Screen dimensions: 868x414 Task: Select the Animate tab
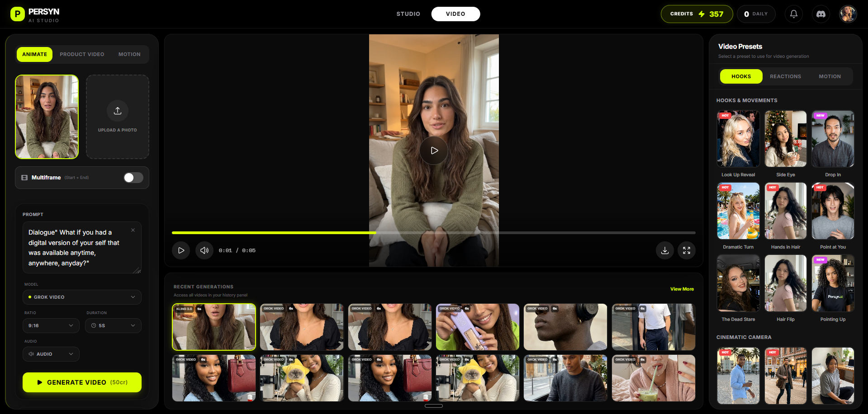(35, 54)
